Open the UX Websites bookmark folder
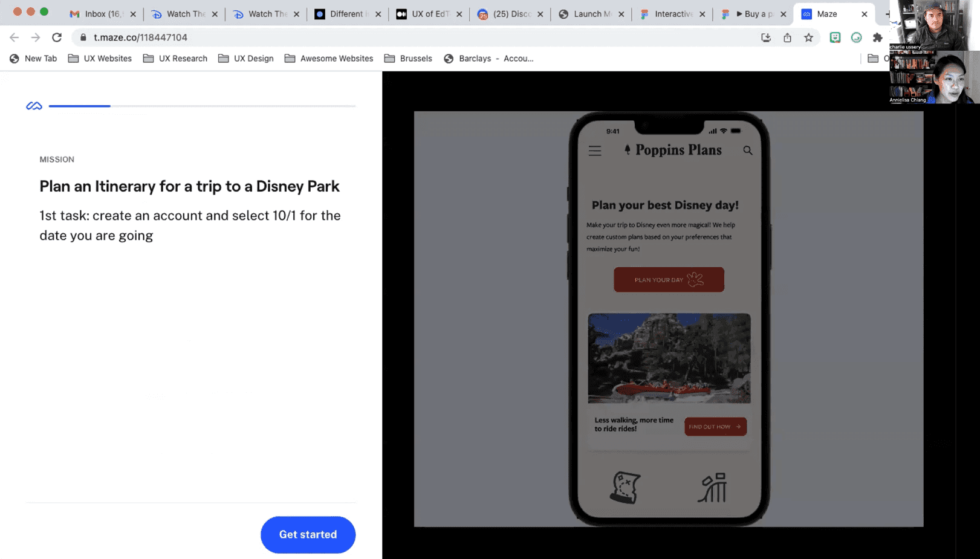The height and width of the screenshot is (559, 980). (100, 59)
